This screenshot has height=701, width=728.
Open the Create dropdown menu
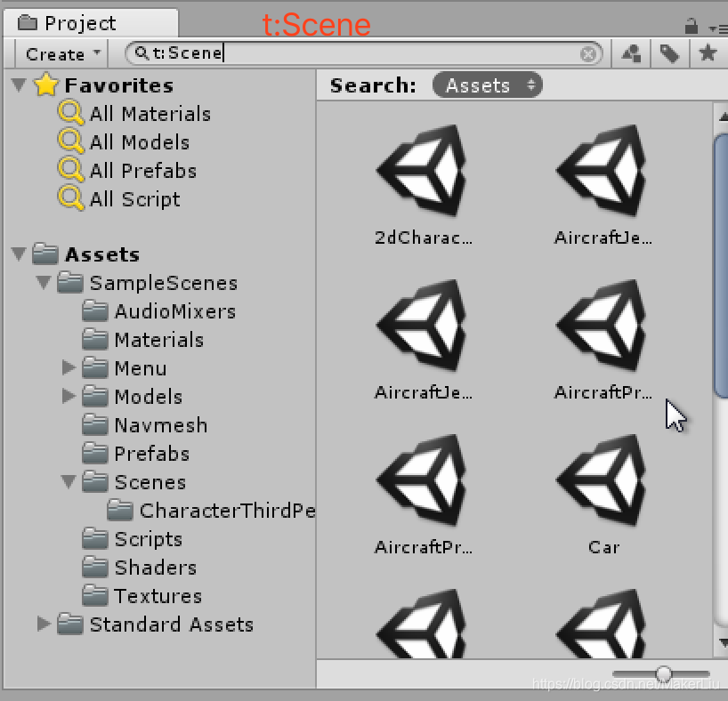[x=62, y=54]
